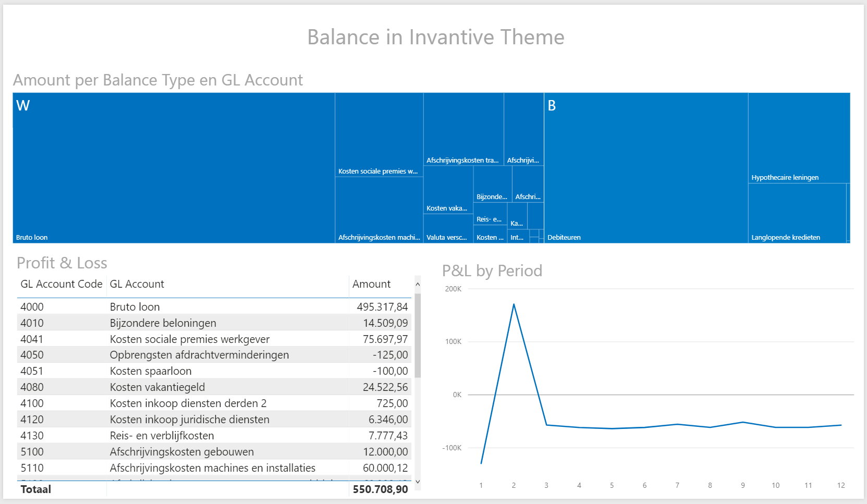
Task: Select the Bijzonde... treemap tile
Action: [x=493, y=184]
